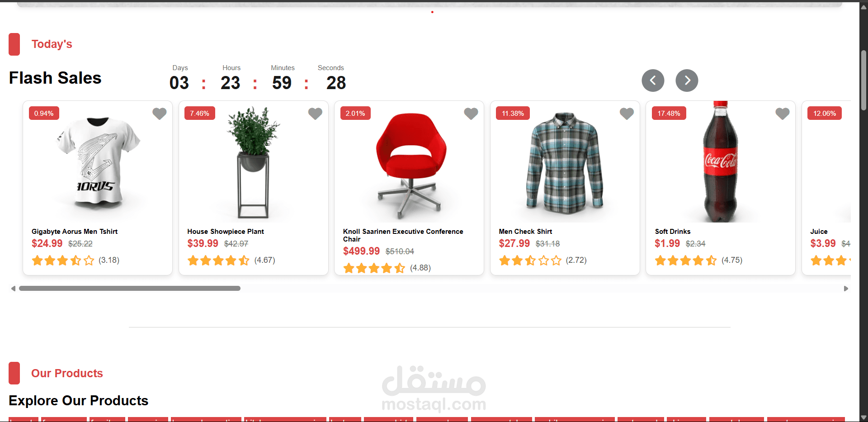
Task: Open Gigabyte Aorus Men Tshirt product title
Action: click(75, 232)
